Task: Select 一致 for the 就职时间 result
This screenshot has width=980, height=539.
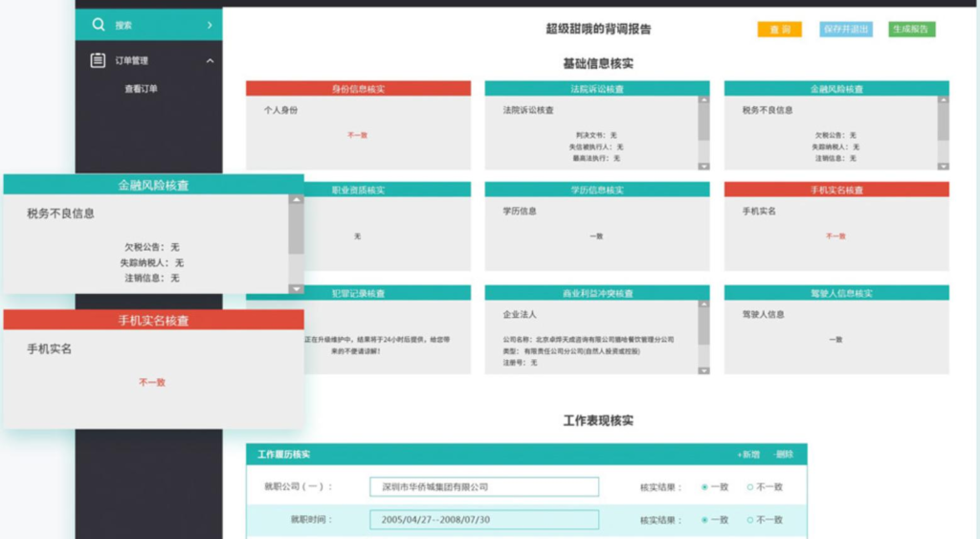Action: click(x=705, y=520)
